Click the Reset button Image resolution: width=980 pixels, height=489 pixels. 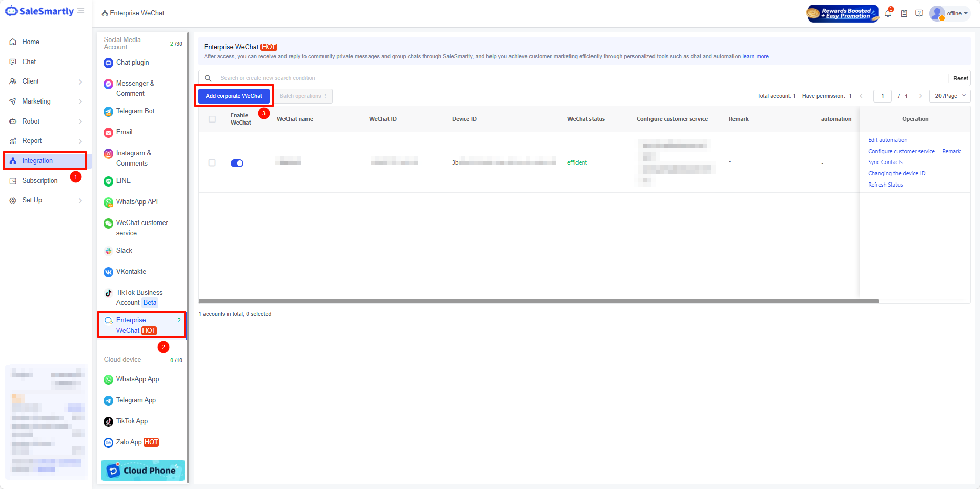961,78
